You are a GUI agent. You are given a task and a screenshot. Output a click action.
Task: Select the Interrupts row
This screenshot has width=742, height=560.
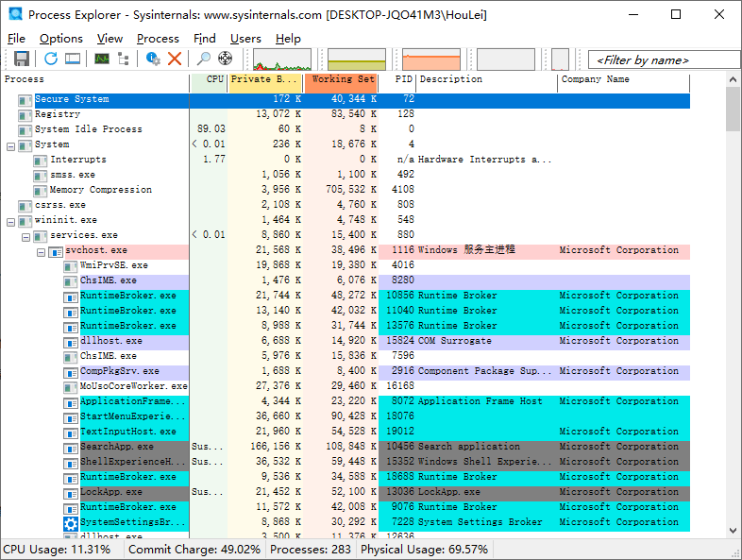(346, 160)
